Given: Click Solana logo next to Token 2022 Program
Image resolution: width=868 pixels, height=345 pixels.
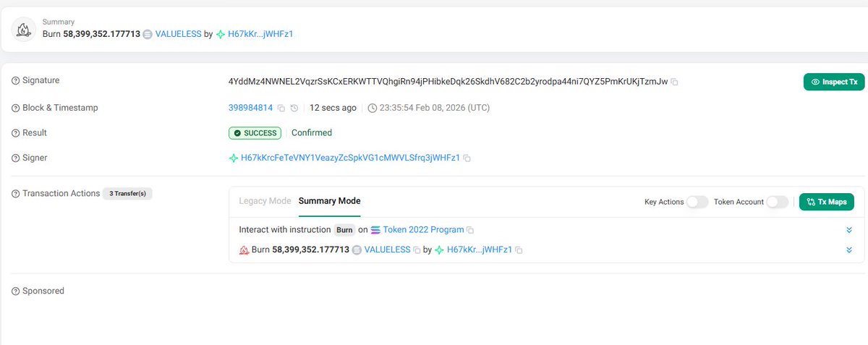Looking at the screenshot, I should pyautogui.click(x=375, y=230).
